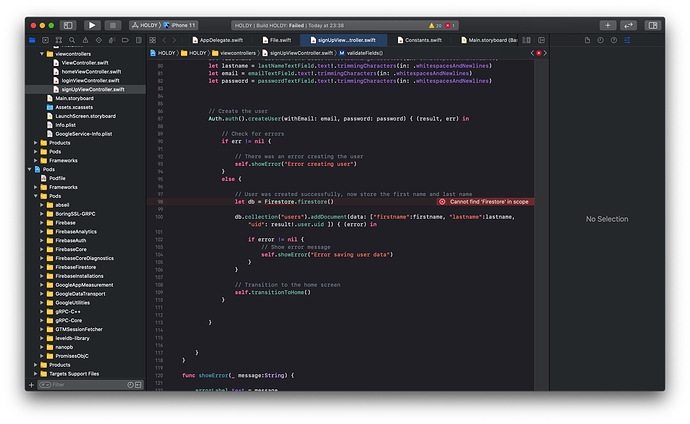Expand the abseil folder
Viewport: 690px width, 424px height.
point(42,205)
